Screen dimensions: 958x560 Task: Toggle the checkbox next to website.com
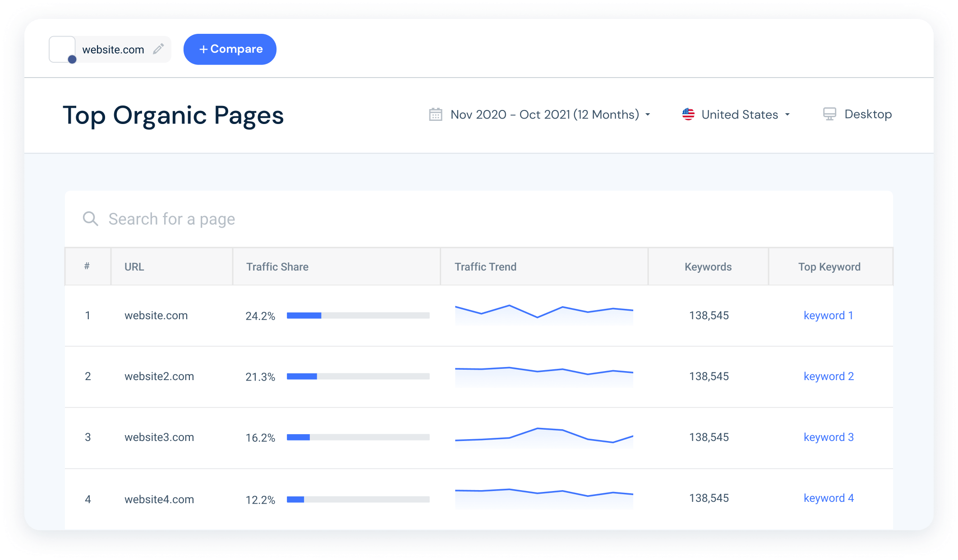coord(62,49)
